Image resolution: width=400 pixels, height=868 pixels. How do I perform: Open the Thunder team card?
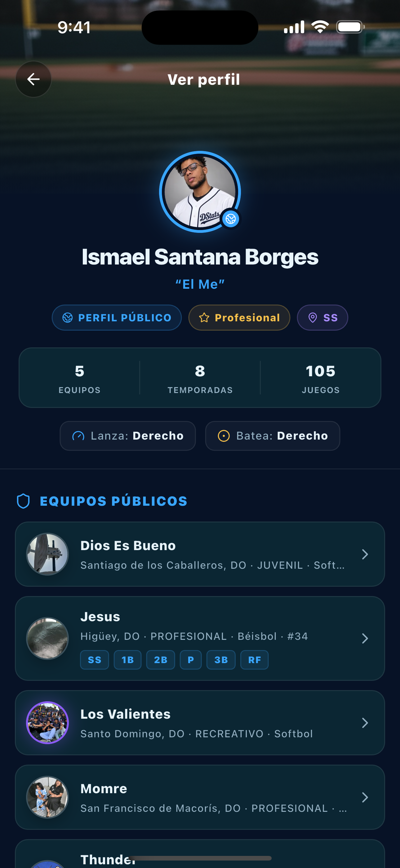click(x=200, y=854)
